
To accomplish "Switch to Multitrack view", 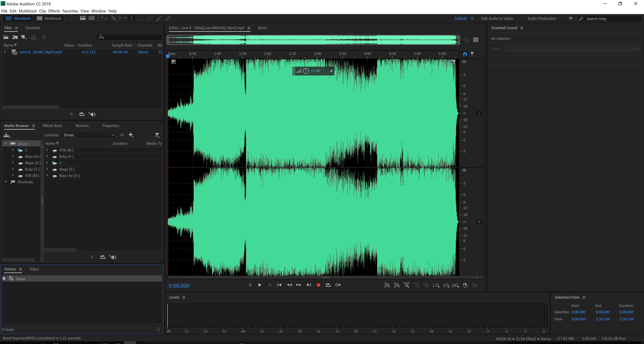I will click(x=49, y=18).
